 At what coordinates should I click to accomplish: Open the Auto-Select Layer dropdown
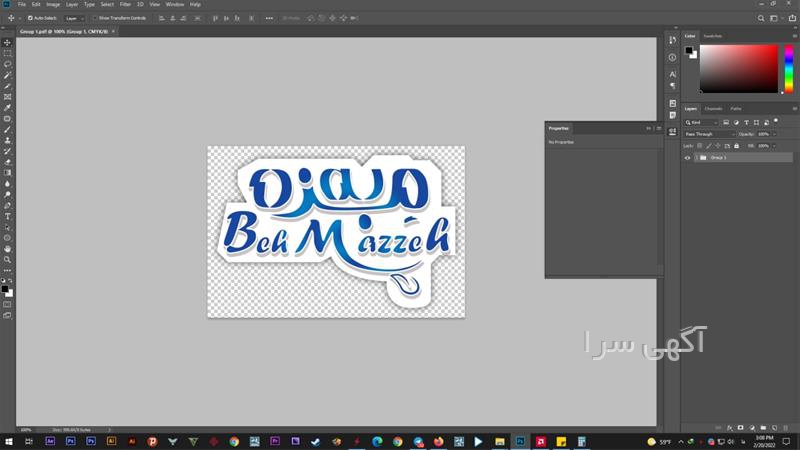(74, 18)
